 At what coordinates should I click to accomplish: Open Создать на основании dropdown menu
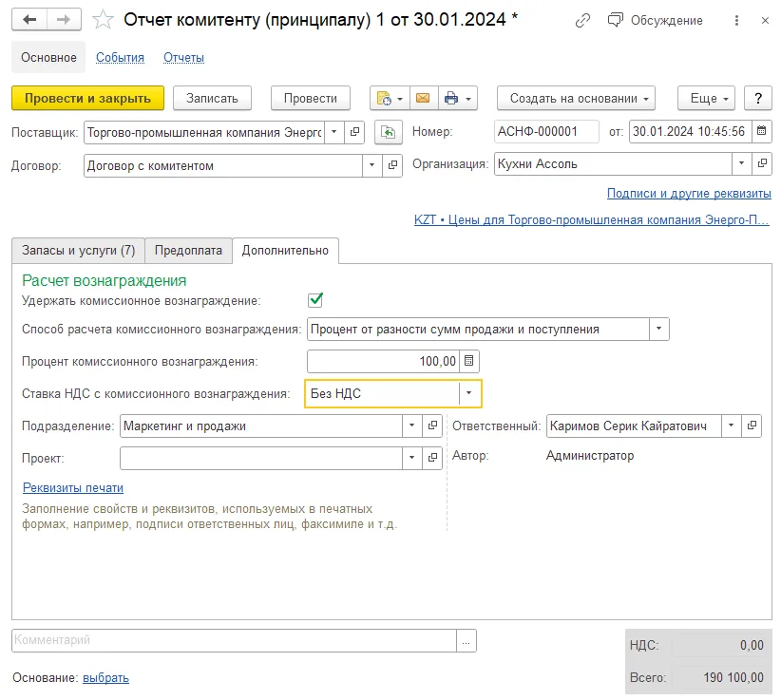[577, 99]
